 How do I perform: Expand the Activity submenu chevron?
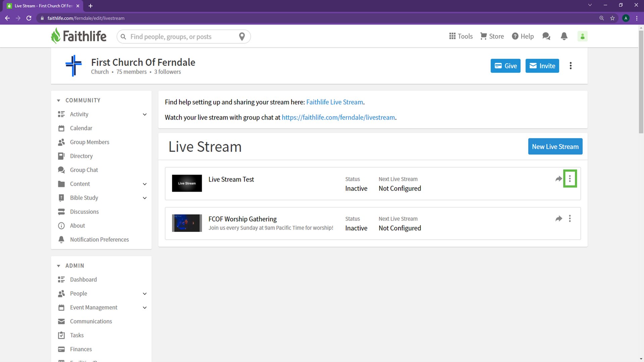click(x=145, y=115)
